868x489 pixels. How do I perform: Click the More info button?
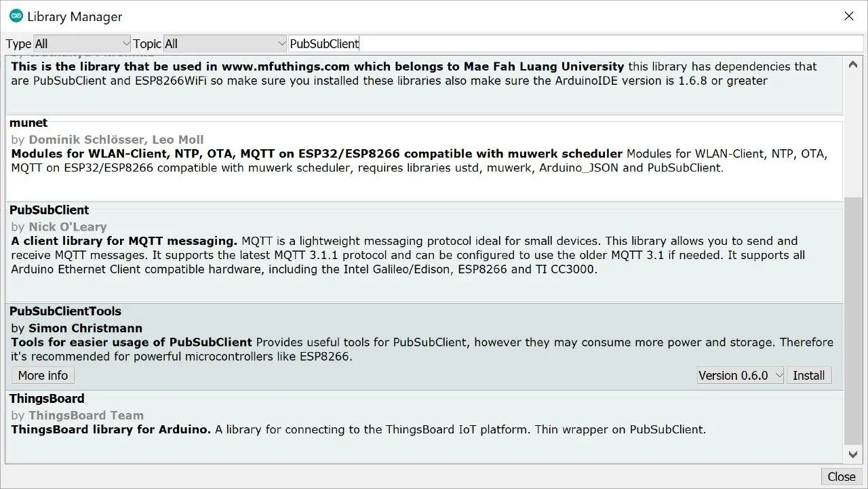coord(43,376)
